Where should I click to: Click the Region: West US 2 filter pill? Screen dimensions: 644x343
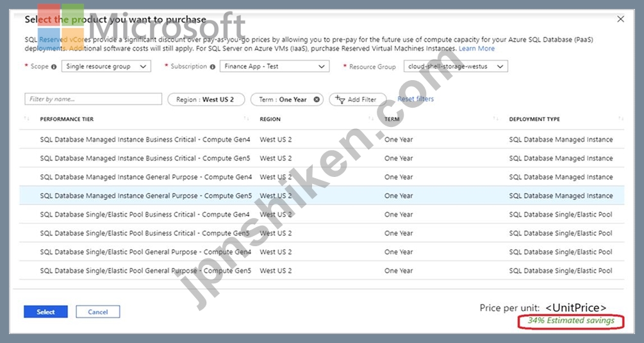[x=206, y=99]
